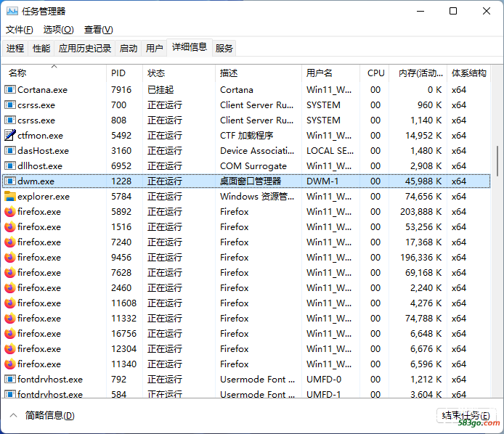Image resolution: width=504 pixels, height=434 pixels.
Task: Switch to the 应用历史记录 tab
Action: coord(85,48)
